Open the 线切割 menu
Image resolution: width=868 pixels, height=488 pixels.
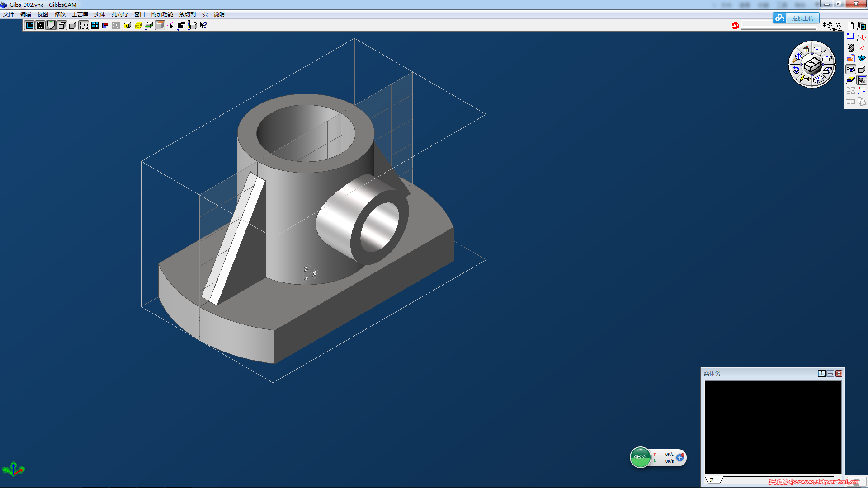point(188,14)
